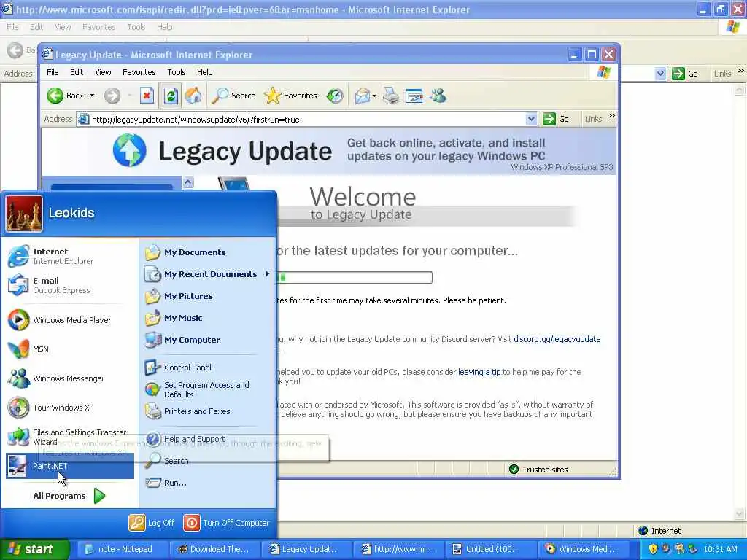Image resolution: width=747 pixels, height=560 pixels.
Task: Open File menu in Legacy Update window
Action: (53, 72)
